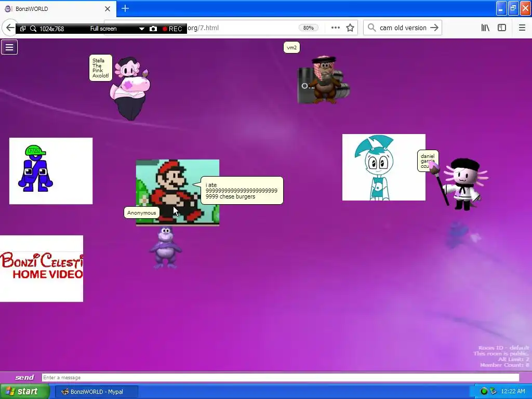Click the Bonzi Celesti Home Video image

[42, 269]
